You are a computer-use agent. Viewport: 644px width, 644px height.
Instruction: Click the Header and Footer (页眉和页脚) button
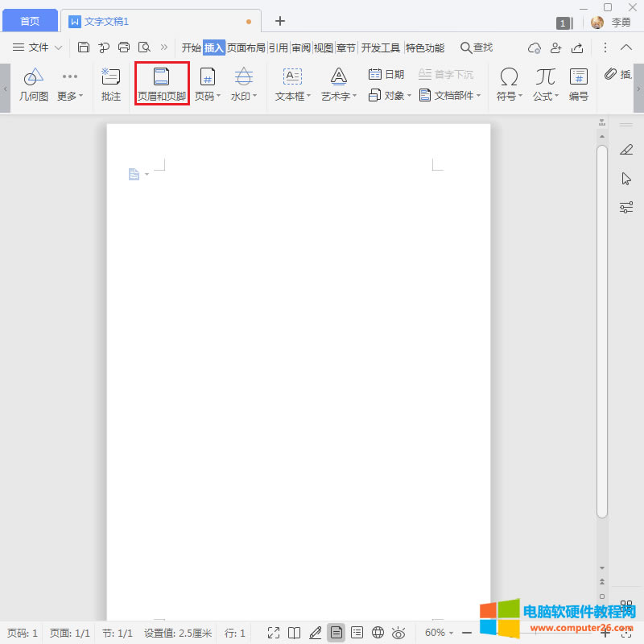point(162,85)
